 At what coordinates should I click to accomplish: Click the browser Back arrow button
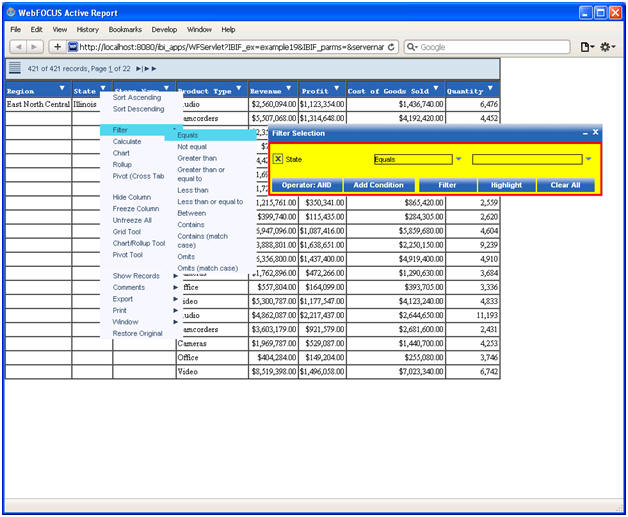click(18, 47)
